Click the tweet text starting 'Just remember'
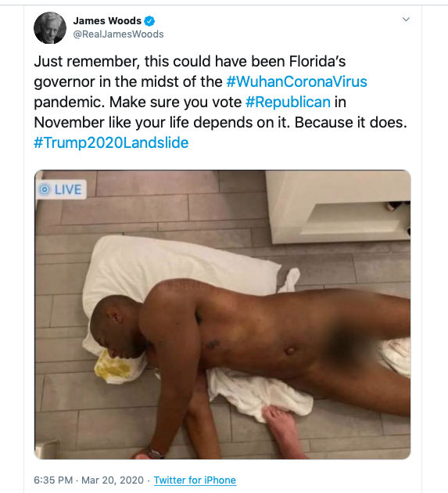The height and width of the screenshot is (493, 448). (x=220, y=102)
